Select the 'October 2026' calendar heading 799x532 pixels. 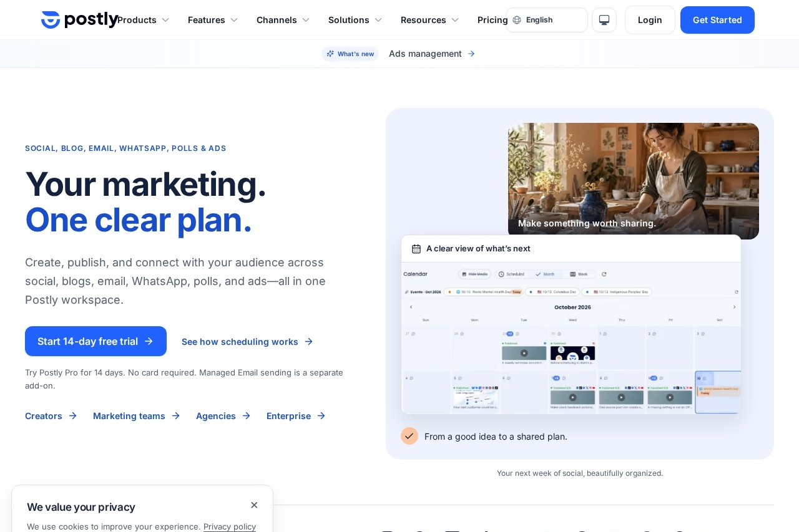click(572, 307)
